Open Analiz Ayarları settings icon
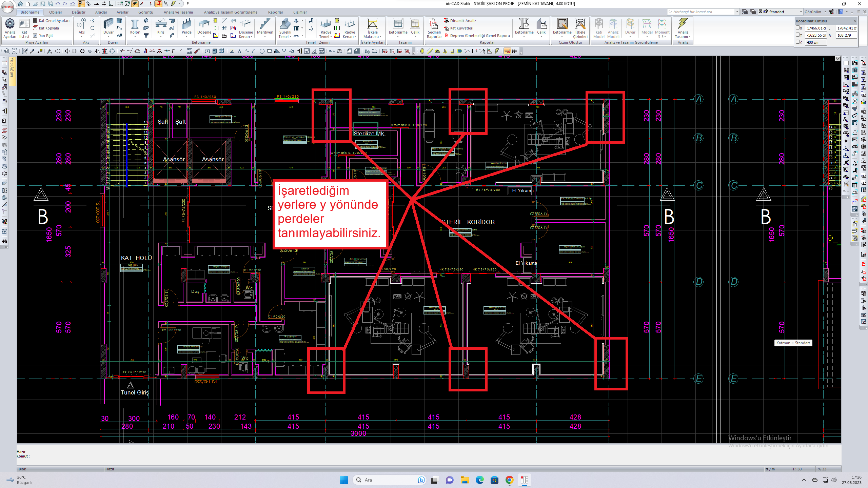The width and height of the screenshot is (868, 488). coord(10,28)
